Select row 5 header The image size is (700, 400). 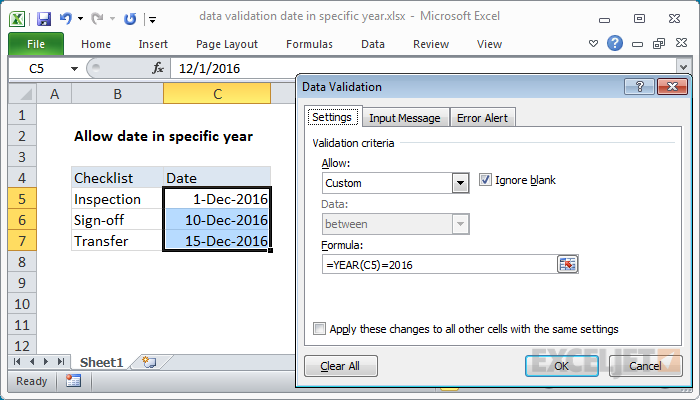pyautogui.click(x=22, y=199)
